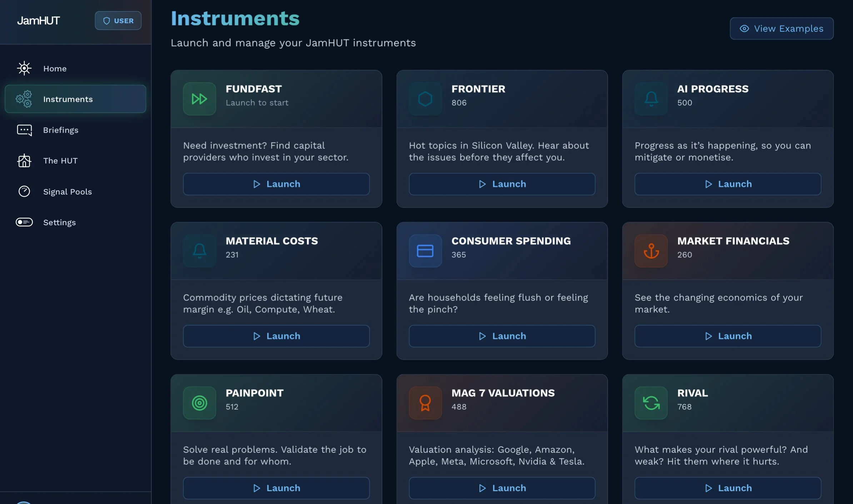Click the View Examples button

782,29
